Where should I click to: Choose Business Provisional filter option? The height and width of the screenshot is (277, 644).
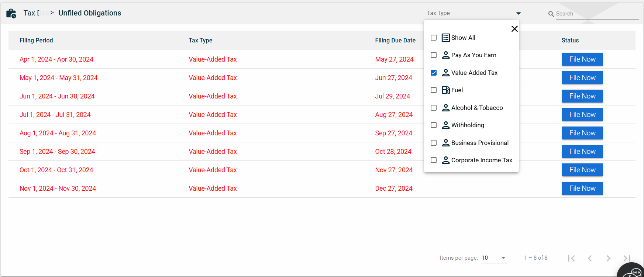pos(479,143)
